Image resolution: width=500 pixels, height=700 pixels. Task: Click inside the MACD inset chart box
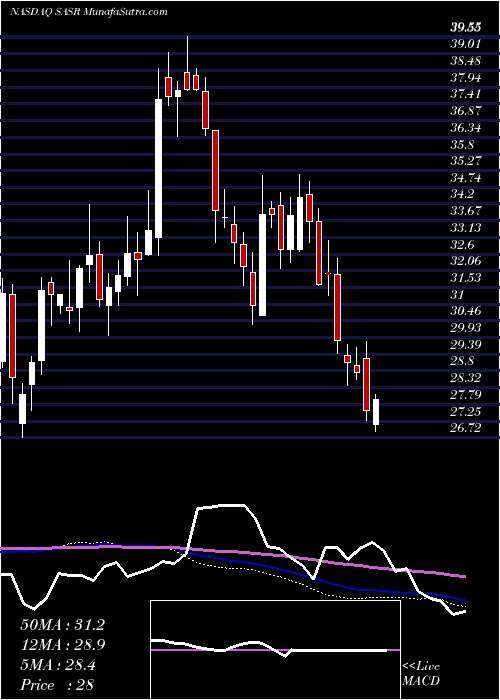[x=275, y=650]
